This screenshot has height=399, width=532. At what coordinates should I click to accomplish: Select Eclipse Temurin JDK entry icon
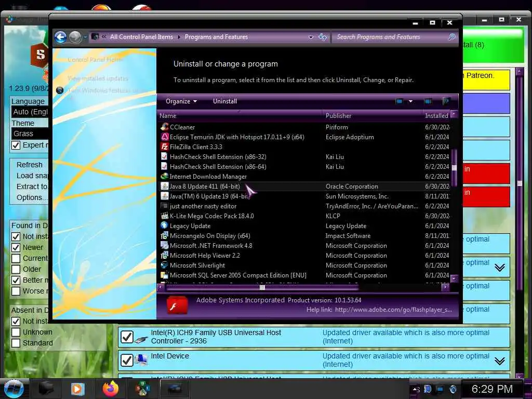click(x=165, y=137)
